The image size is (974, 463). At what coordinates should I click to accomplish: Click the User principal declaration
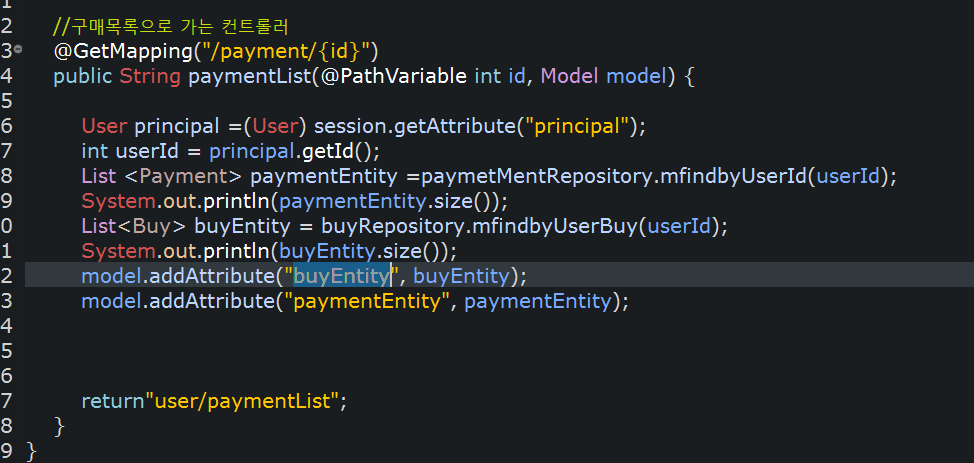[x=150, y=126]
